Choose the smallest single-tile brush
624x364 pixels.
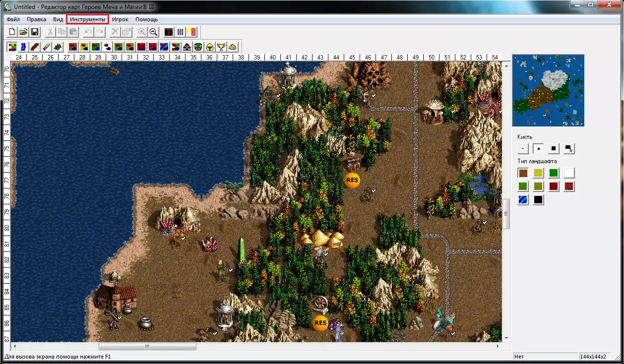tap(523, 148)
